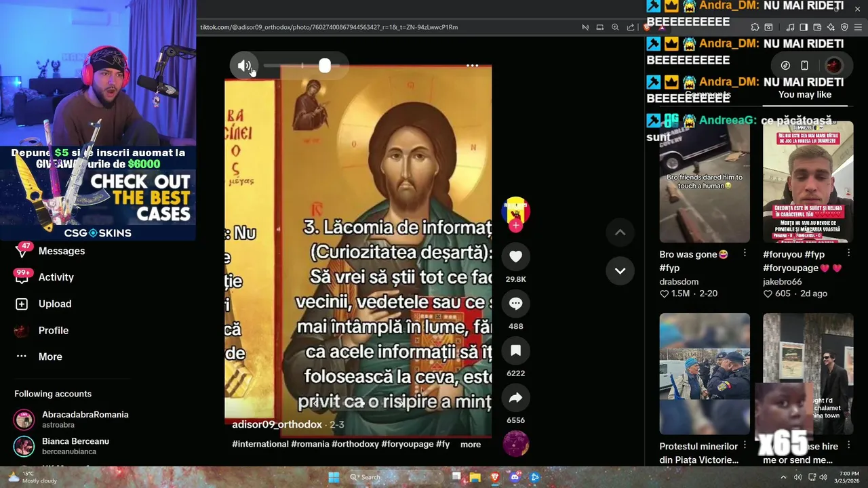Viewport: 868px width, 488px height.
Task: Open comments via the speech bubble icon
Action: tap(515, 304)
